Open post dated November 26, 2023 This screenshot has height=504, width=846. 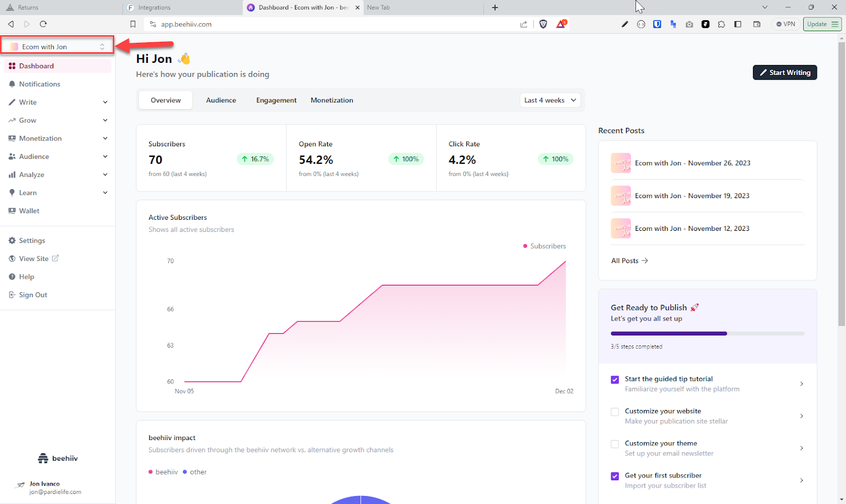click(x=707, y=163)
